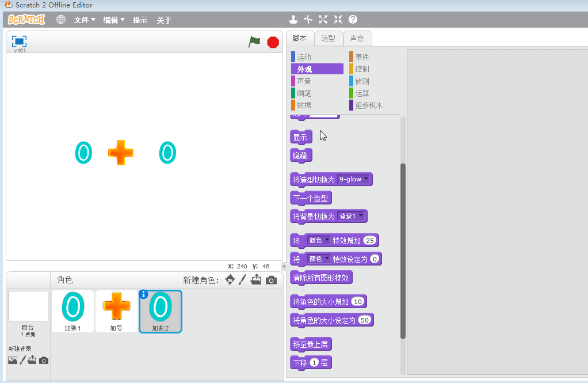
Task: Click the shrink sprite tool
Action: (338, 20)
